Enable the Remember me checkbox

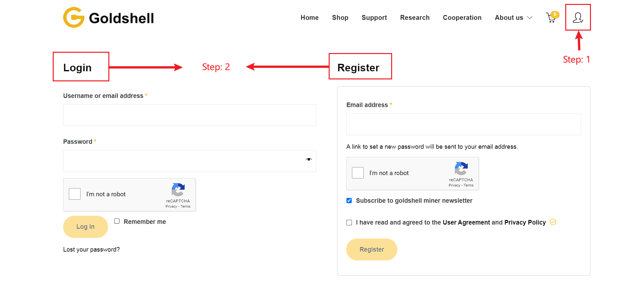pyautogui.click(x=117, y=221)
